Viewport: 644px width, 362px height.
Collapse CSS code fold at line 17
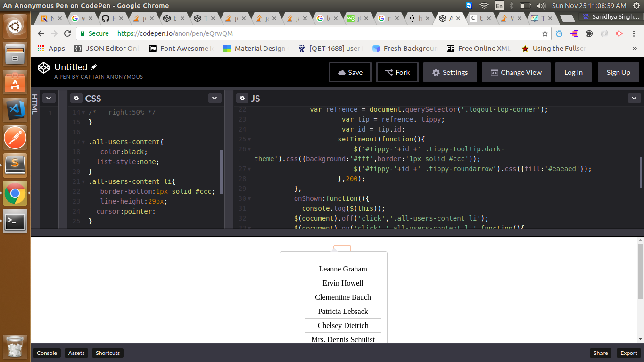tap(83, 142)
